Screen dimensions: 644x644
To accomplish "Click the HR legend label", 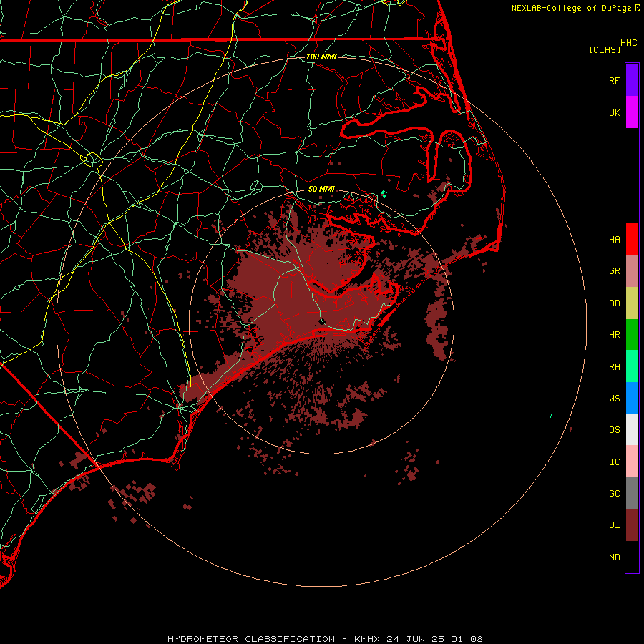I will [614, 335].
